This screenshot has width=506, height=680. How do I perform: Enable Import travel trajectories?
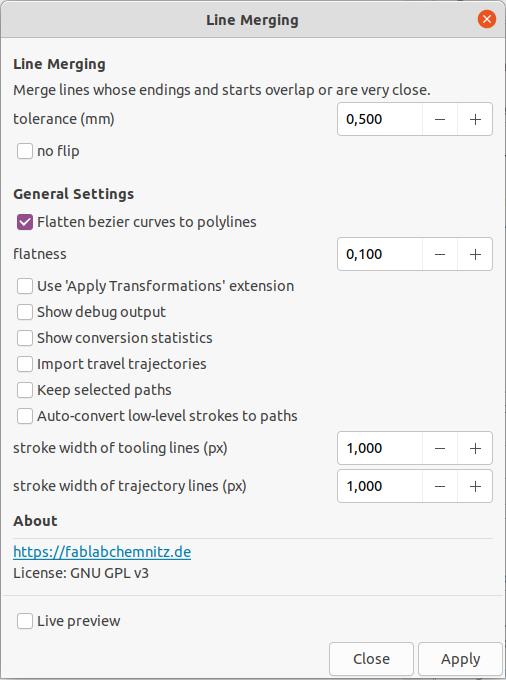click(25, 364)
